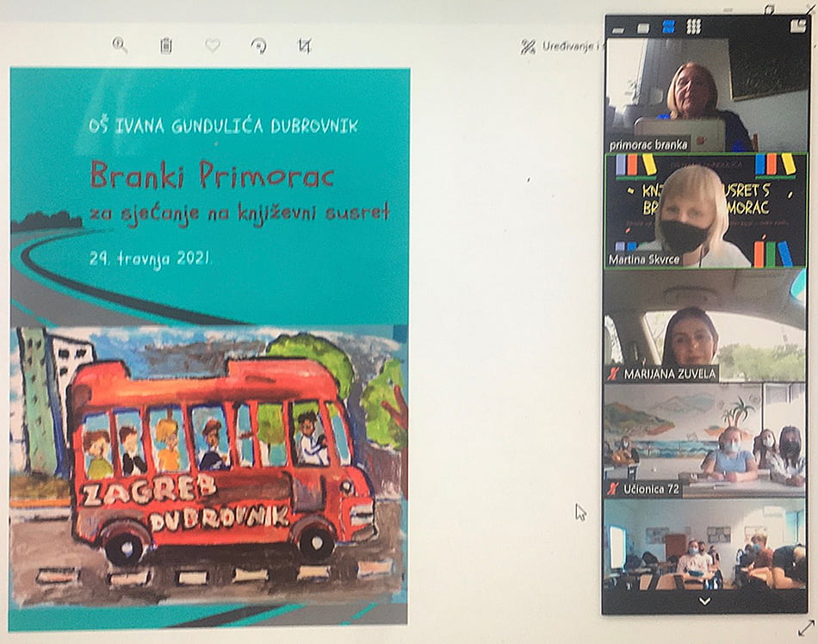Click Učionica 72 muted microphone indicator

tap(613, 489)
